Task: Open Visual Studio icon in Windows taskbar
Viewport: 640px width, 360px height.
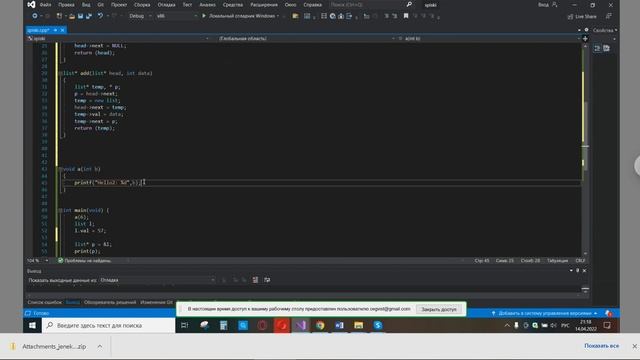Action: [x=301, y=325]
